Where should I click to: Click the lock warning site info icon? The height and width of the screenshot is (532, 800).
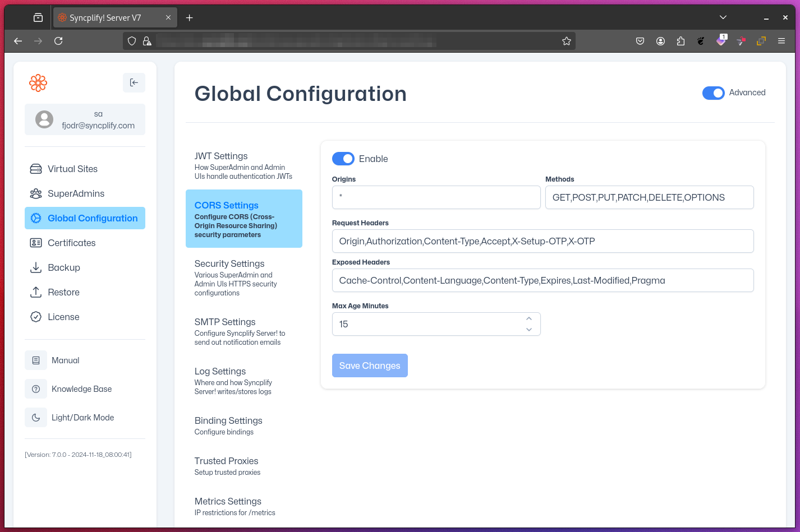[x=147, y=41]
